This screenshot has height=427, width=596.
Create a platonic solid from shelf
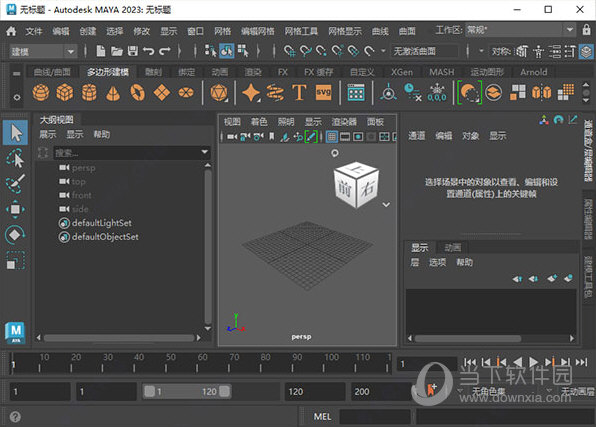click(x=219, y=92)
